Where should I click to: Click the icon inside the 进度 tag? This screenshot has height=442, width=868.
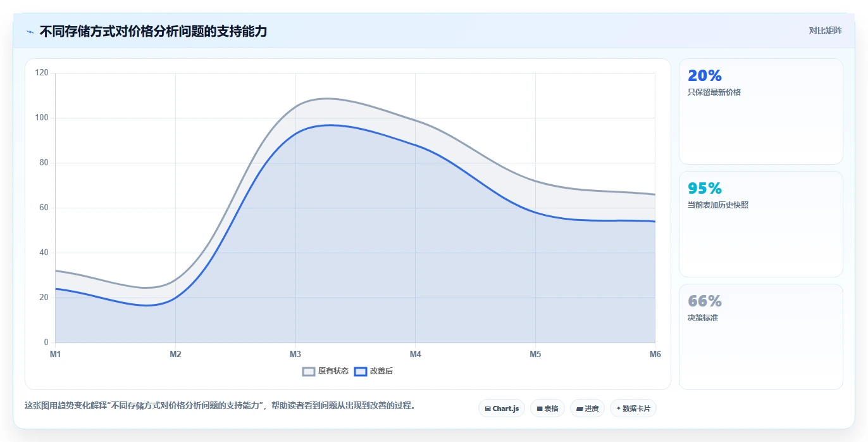pos(580,408)
